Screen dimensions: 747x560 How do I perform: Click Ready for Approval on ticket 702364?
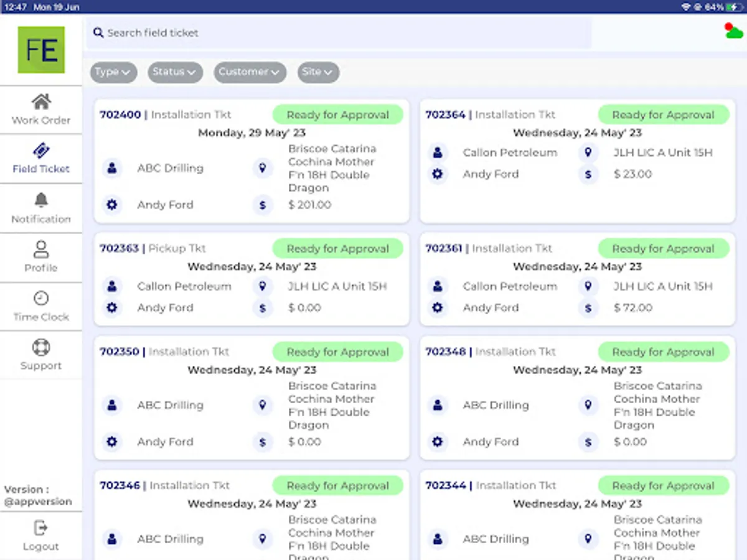[663, 114]
